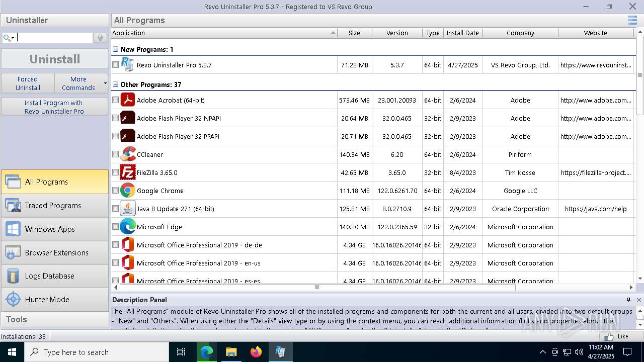
Task: Click the Java 8 Update 271 icon
Action: pyautogui.click(x=127, y=208)
